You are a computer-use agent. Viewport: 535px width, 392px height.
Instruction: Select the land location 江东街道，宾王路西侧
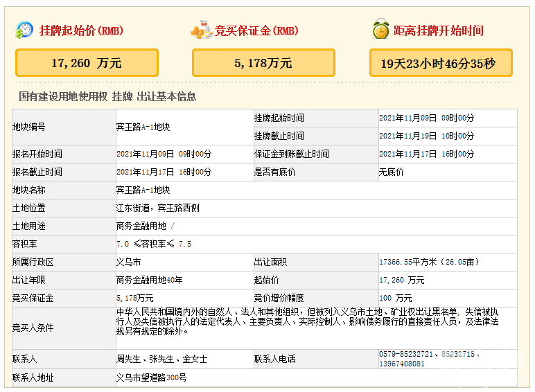tap(157, 208)
